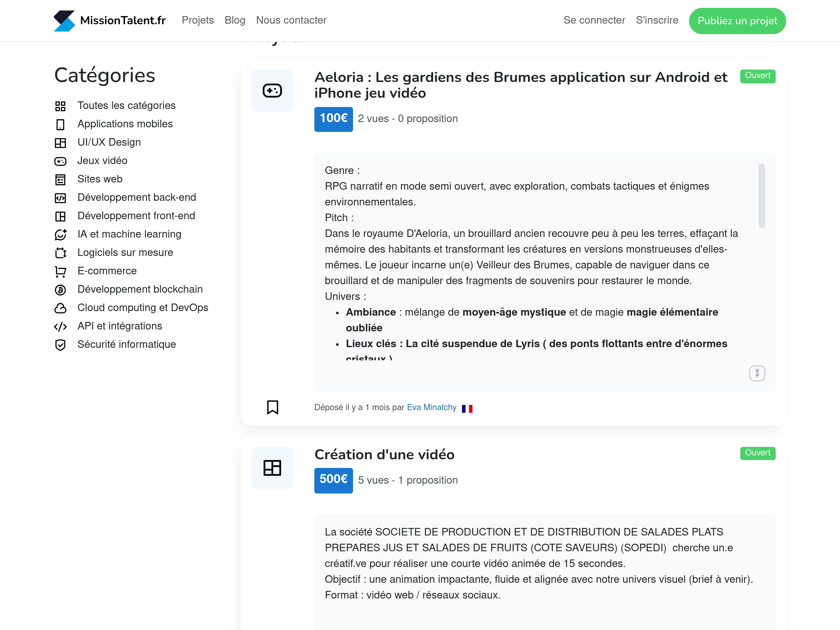This screenshot has height=630, width=840.
Task: Select the Jeux vidéo gamepad category icon
Action: [60, 161]
